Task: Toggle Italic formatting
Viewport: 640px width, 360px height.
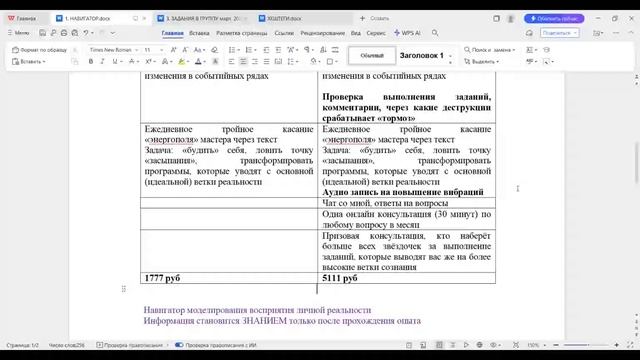Action: (102, 62)
